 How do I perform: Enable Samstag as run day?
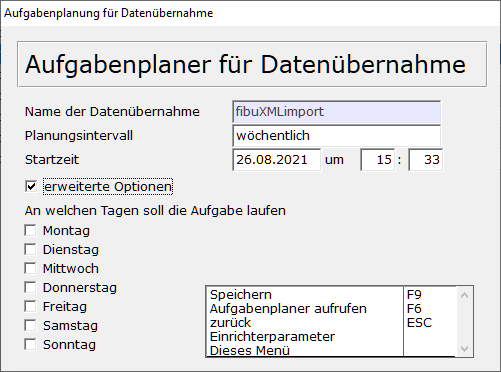coord(30,325)
